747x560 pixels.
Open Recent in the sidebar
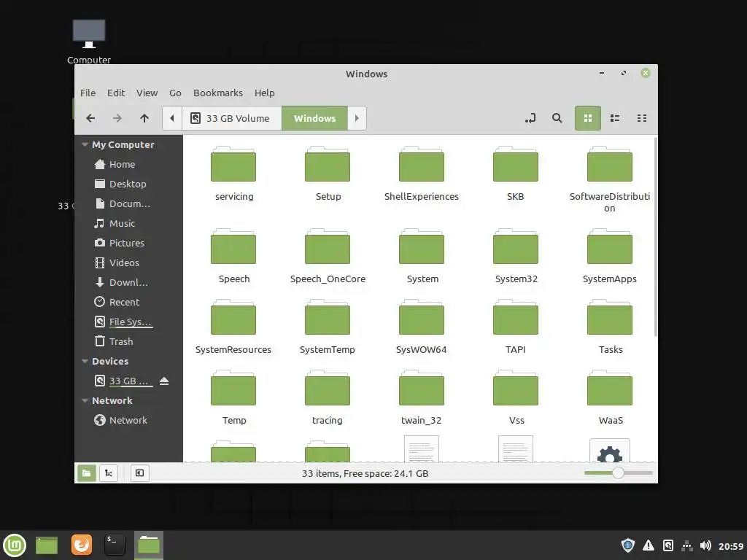pyautogui.click(x=128, y=302)
